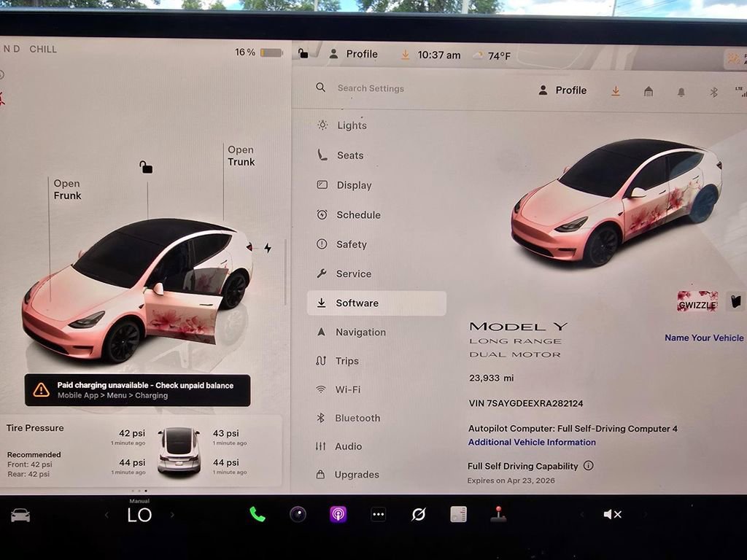The width and height of the screenshot is (747, 560).
Task: Tap the muted volume speaker icon
Action: coord(612,514)
